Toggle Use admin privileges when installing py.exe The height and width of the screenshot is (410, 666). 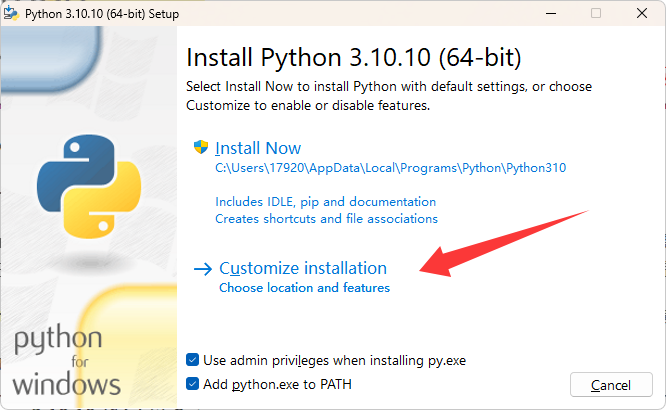click(192, 360)
